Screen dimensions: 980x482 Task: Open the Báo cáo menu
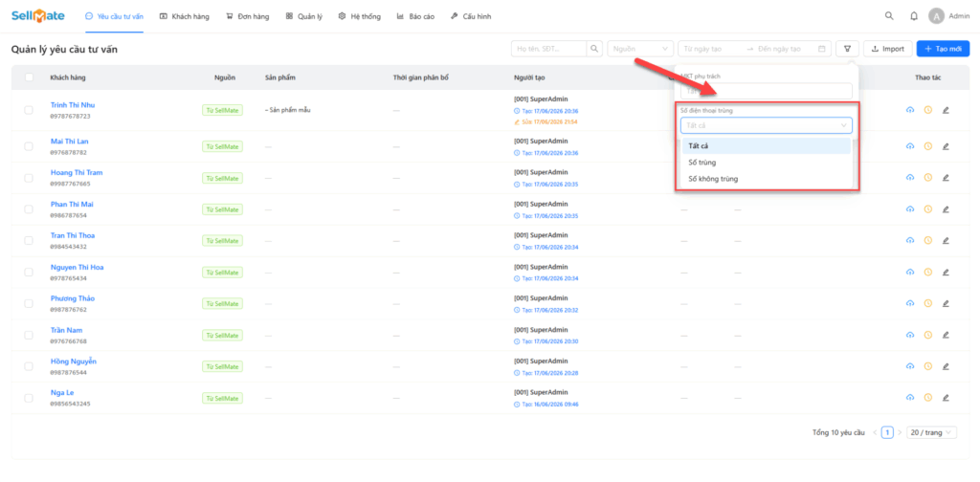(415, 17)
